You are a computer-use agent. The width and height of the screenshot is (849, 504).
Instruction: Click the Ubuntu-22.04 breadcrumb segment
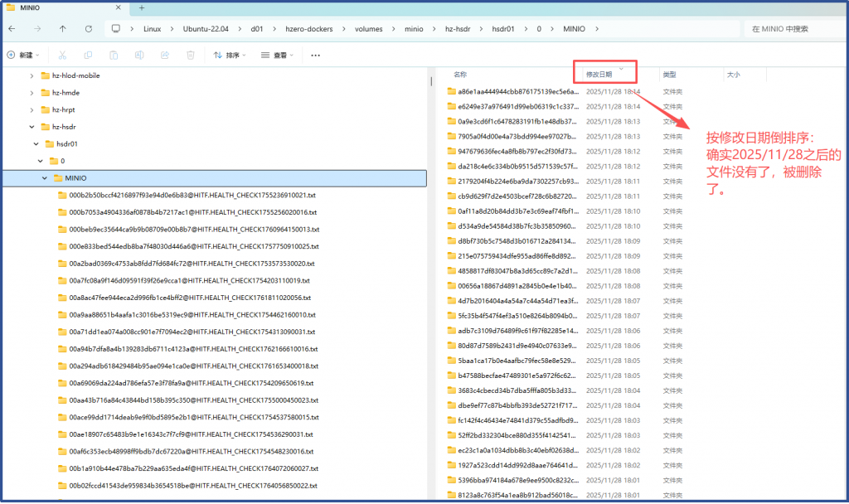pyautogui.click(x=207, y=28)
